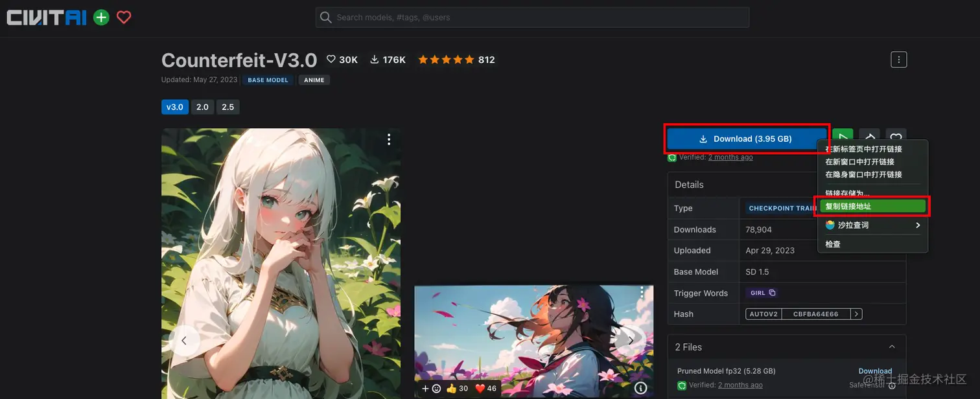This screenshot has width=980, height=399.
Task: Click the like heart button beside share
Action: click(x=896, y=135)
